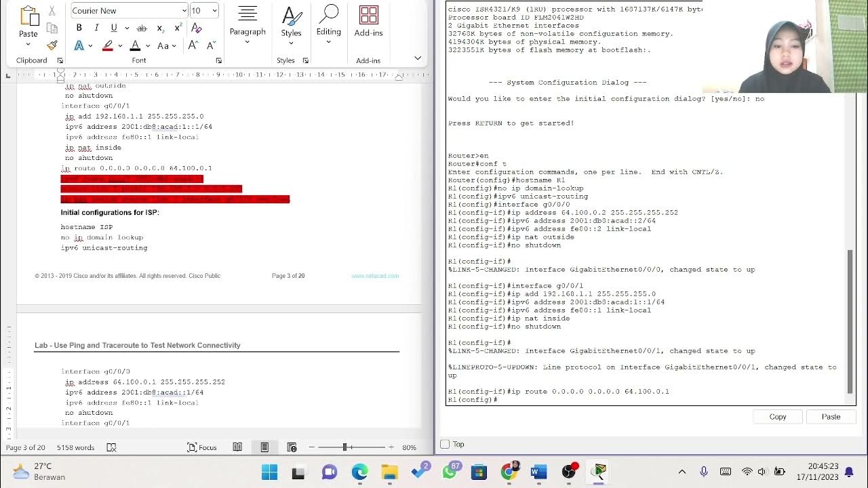Open the www.netacad.com link
Screen dimensions: 868x488
tap(375, 276)
